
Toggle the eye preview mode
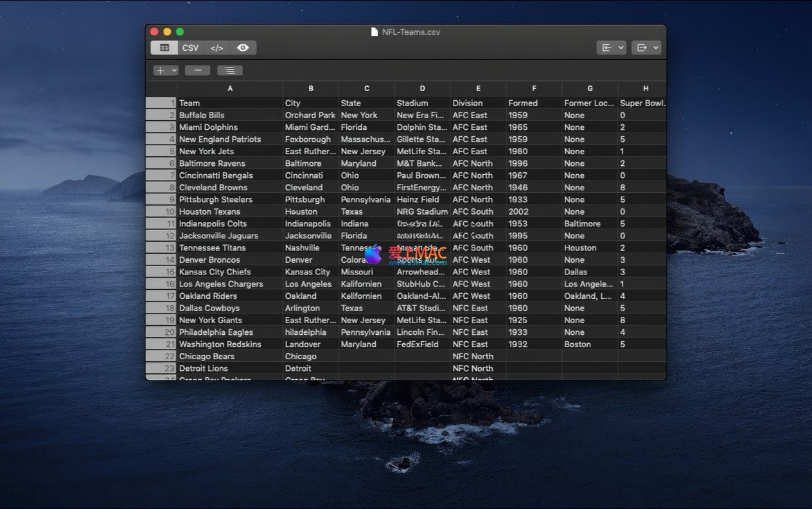243,48
